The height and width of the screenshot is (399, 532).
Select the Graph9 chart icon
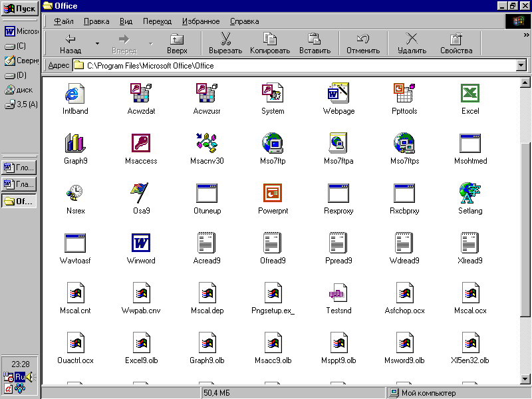[x=75, y=143]
